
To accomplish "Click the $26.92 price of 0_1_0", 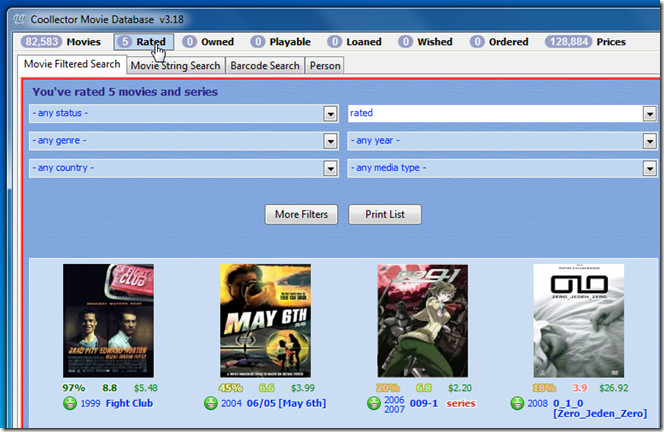I will [614, 388].
